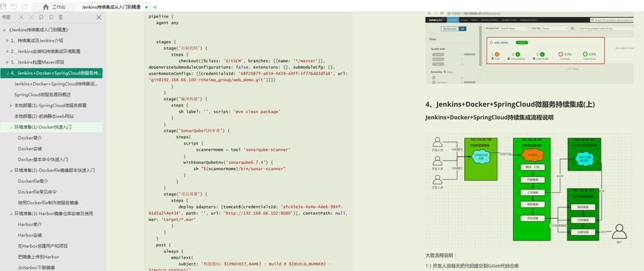Image resolution: width=644 pixels, height=271 pixels.
Task: Collapse 环境准备(2)-Dockerfile镜像脚本快速入门 arrow
Action: coord(11,170)
